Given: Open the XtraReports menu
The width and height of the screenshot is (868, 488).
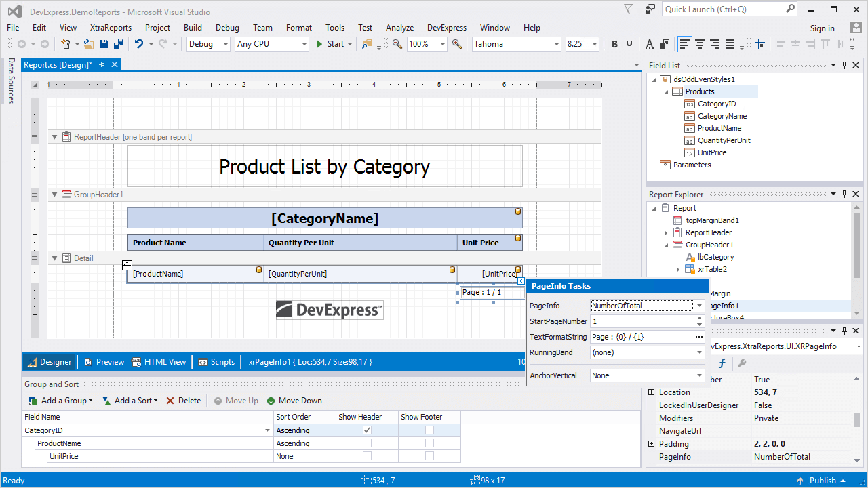Looking at the screenshot, I should [x=111, y=28].
